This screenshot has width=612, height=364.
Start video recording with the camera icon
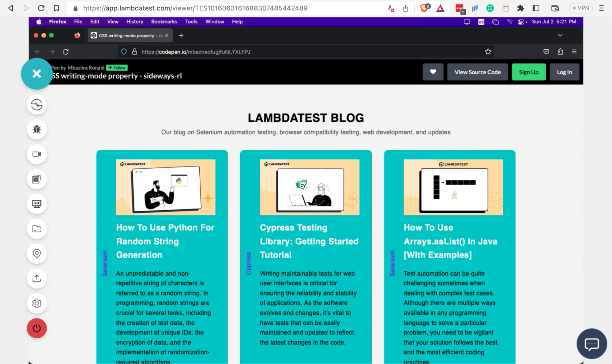[37, 154]
